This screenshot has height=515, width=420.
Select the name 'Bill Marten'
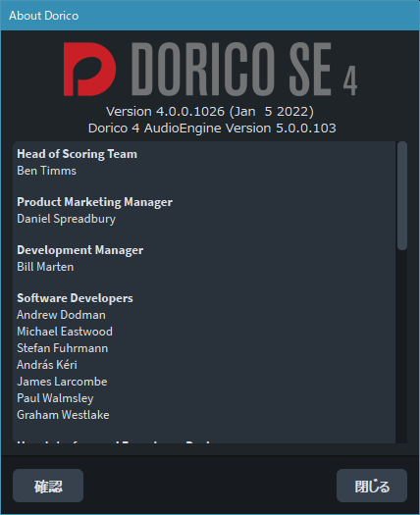(45, 267)
